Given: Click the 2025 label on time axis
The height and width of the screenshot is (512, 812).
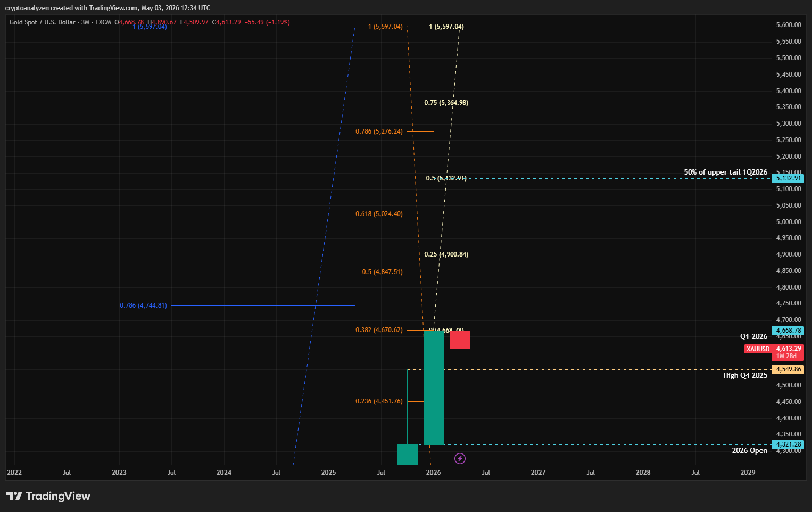Looking at the screenshot, I should coord(329,473).
